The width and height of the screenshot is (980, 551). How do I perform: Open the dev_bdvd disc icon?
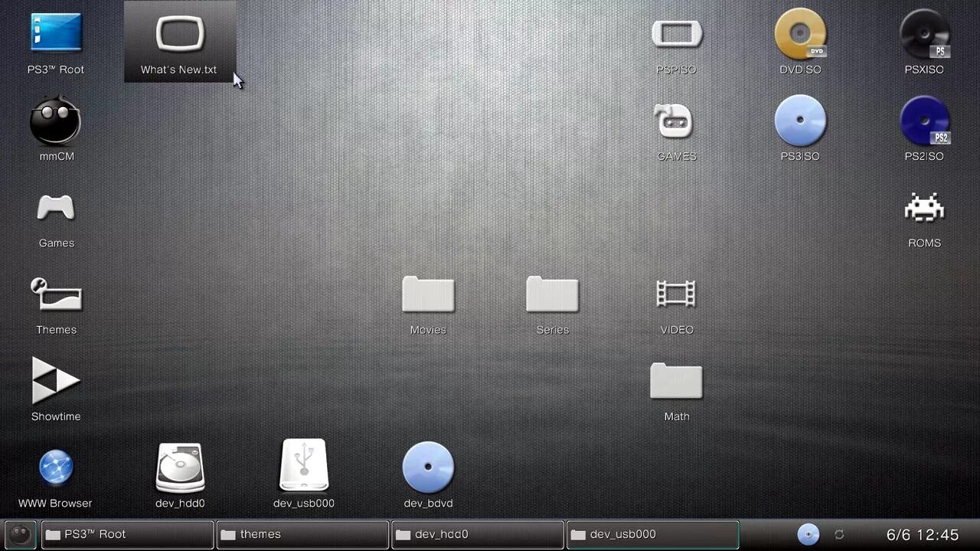pos(428,467)
